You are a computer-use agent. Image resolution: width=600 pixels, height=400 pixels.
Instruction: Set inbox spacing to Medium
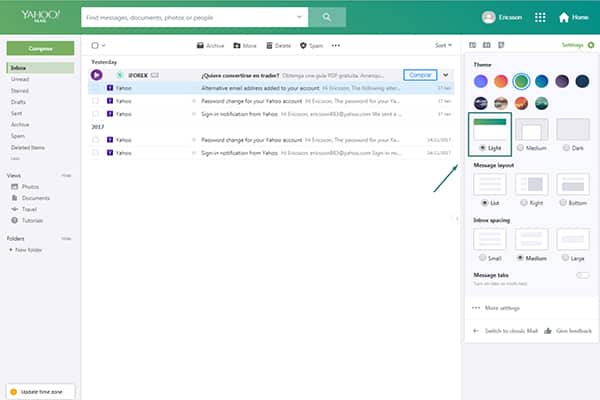(x=532, y=245)
